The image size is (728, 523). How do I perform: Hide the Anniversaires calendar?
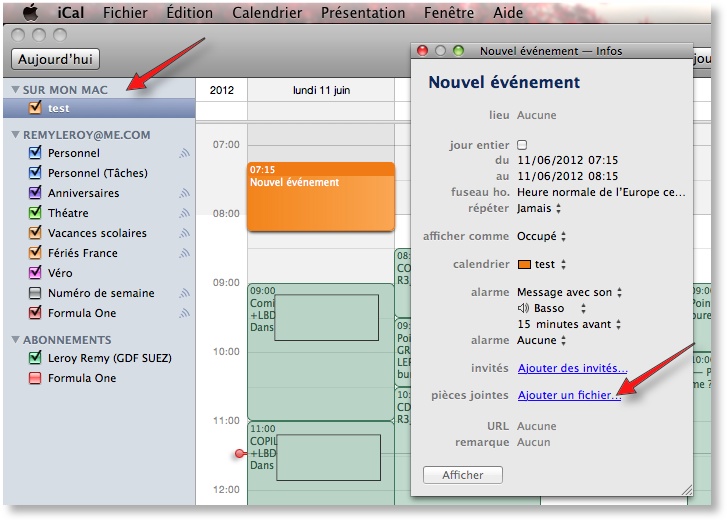coord(35,192)
